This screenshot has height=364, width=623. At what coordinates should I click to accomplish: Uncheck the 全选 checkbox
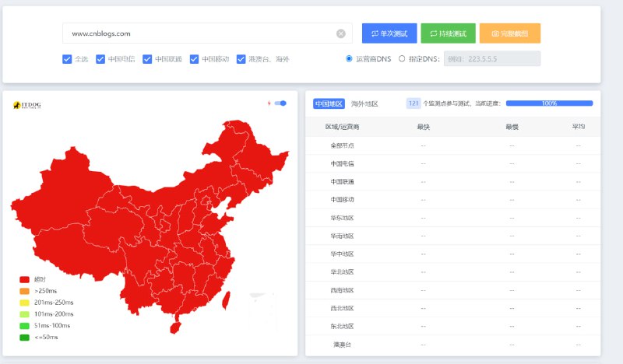point(67,59)
